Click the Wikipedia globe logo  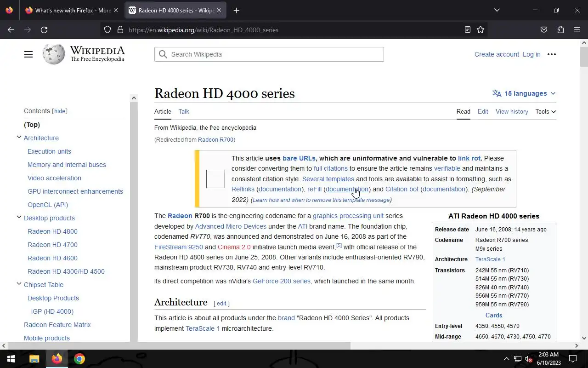tap(54, 54)
